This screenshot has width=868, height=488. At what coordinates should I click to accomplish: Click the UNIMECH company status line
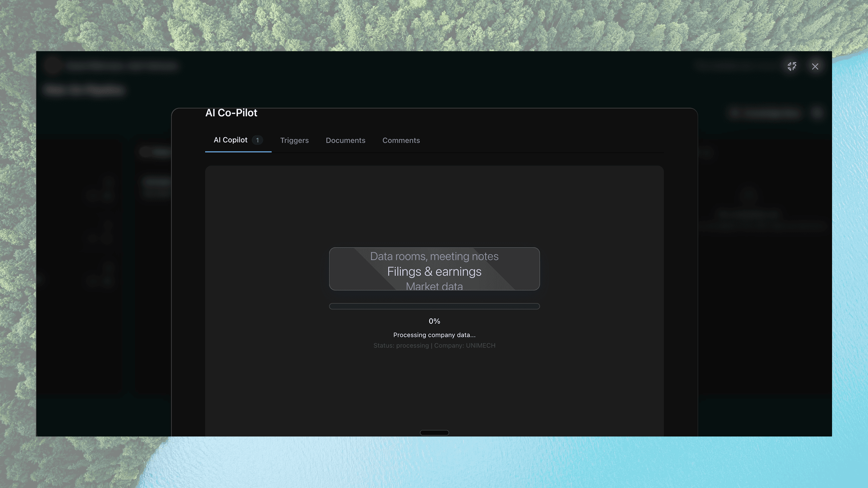tap(434, 345)
